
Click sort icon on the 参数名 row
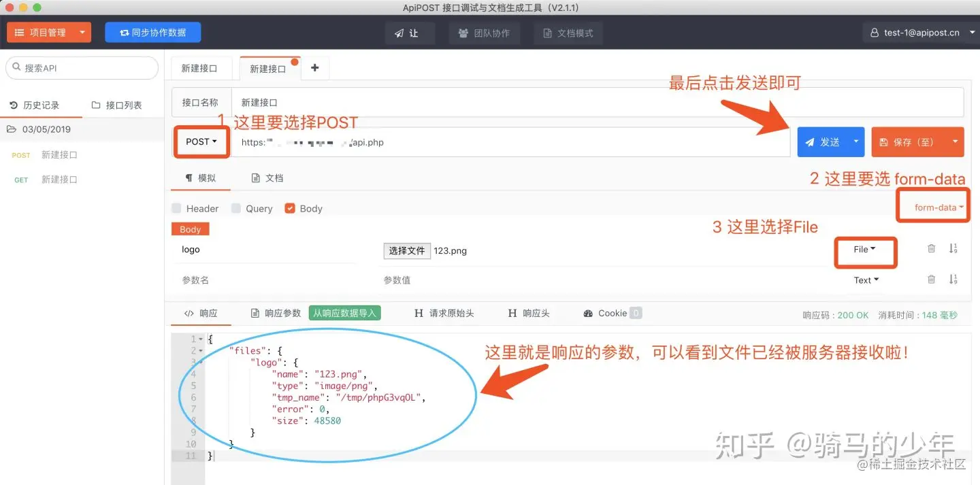(953, 280)
